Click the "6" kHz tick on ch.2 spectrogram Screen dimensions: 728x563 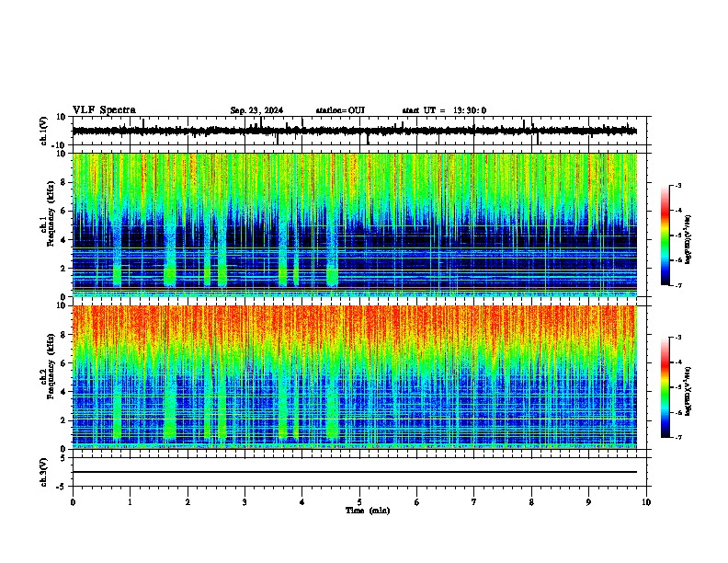pos(63,363)
